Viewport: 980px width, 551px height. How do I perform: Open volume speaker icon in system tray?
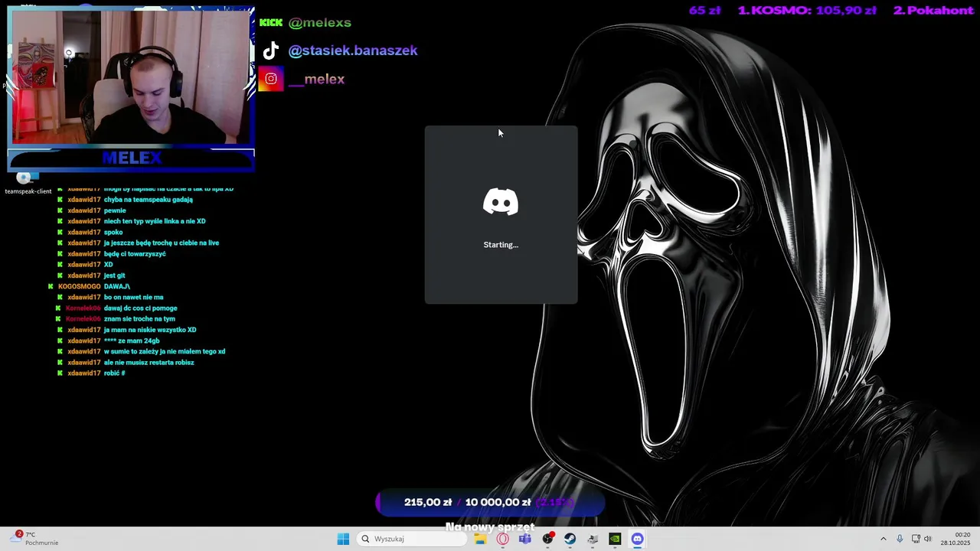coord(928,539)
